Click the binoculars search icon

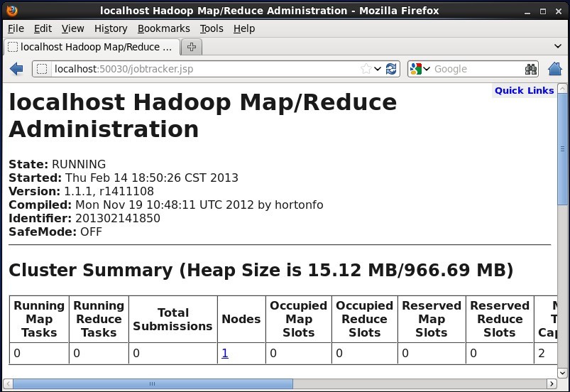point(531,69)
